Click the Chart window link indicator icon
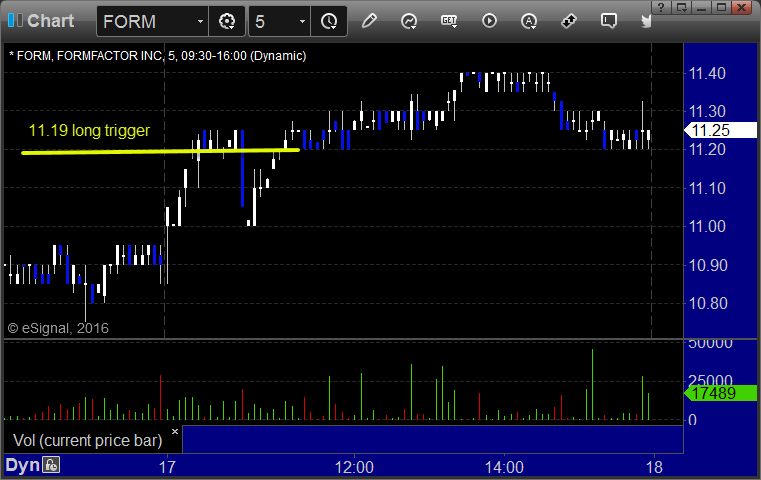761x480 pixels. pyautogui.click(x=15, y=20)
